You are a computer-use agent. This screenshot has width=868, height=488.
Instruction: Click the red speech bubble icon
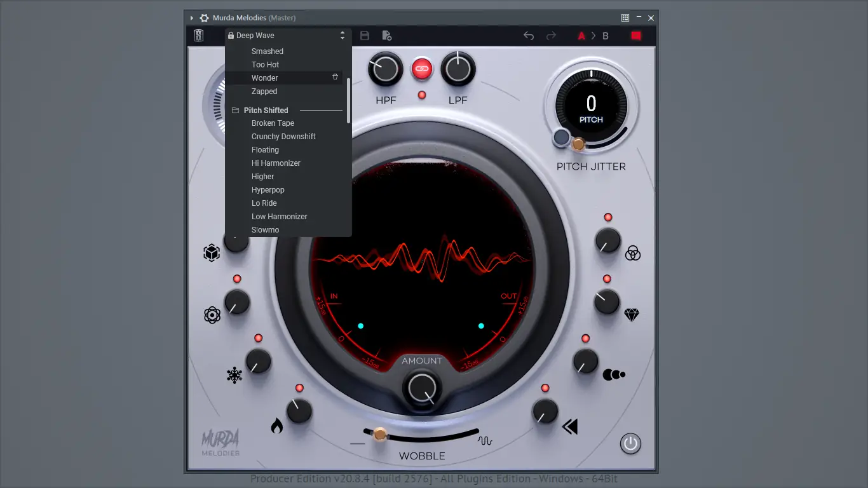(x=636, y=36)
